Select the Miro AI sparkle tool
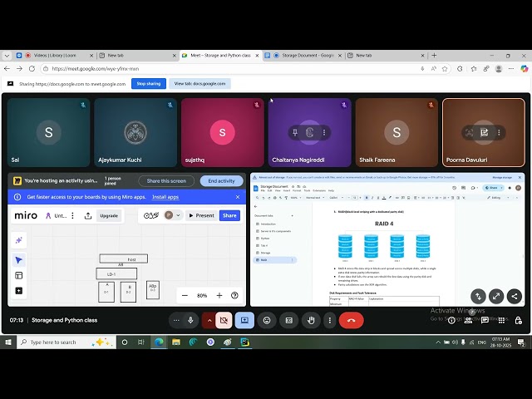This screenshot has width=532, height=399. click(x=18, y=240)
